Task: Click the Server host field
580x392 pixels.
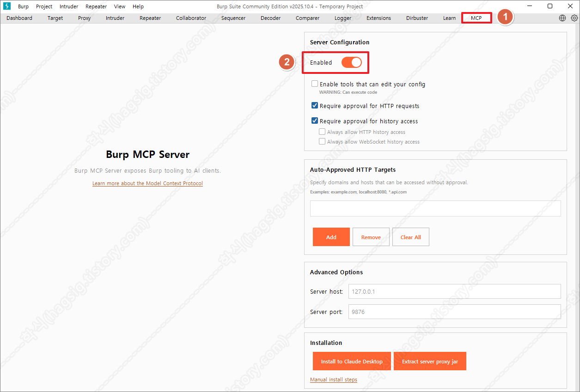Action: click(x=454, y=291)
